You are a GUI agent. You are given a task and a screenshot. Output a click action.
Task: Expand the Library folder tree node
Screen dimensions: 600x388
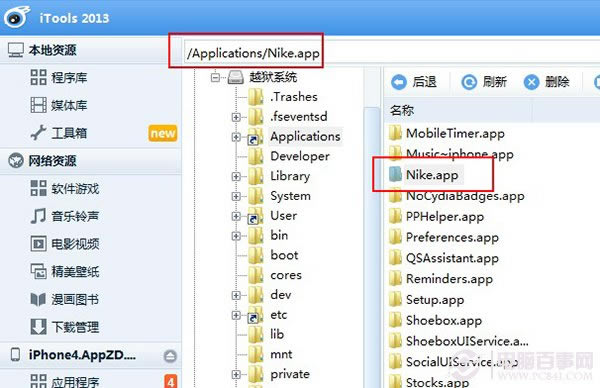coord(236,176)
